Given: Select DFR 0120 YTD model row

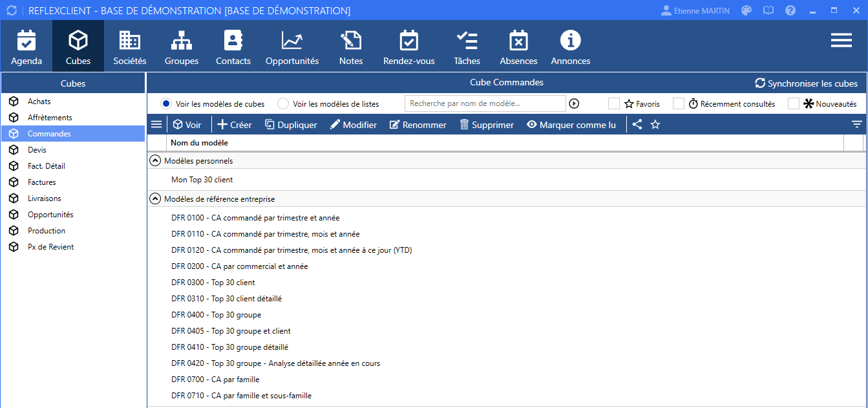Looking at the screenshot, I should (506, 250).
